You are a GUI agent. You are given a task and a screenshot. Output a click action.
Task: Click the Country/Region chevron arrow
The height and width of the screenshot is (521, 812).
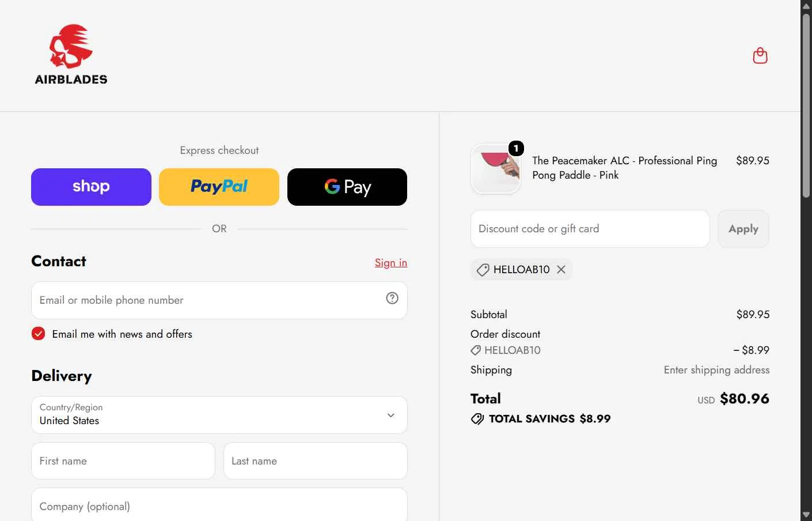pos(391,415)
